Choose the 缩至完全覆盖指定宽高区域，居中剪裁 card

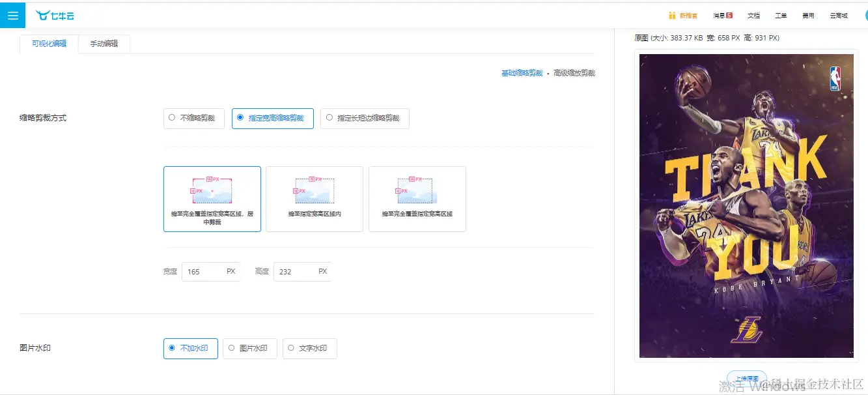pos(212,199)
